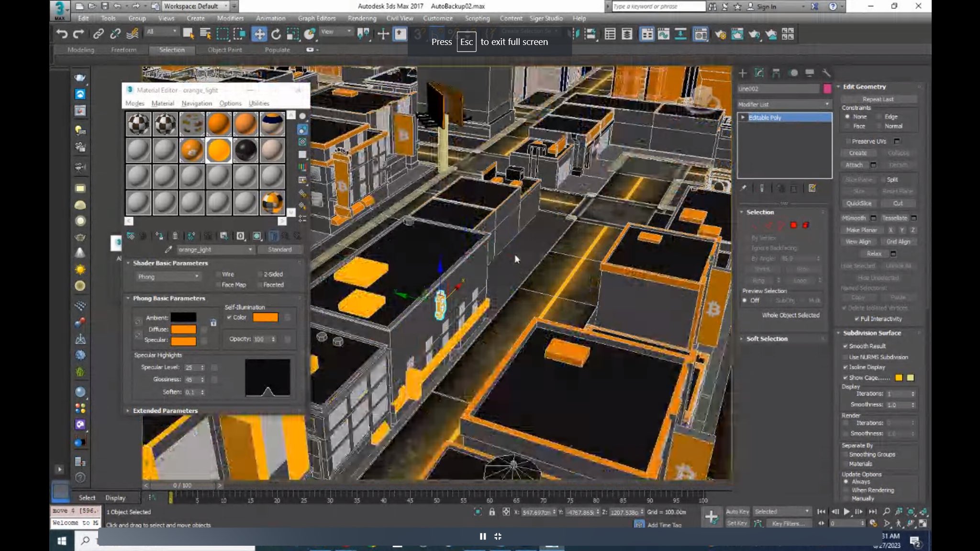Enable Preserve UVs checkbox

coord(848,141)
